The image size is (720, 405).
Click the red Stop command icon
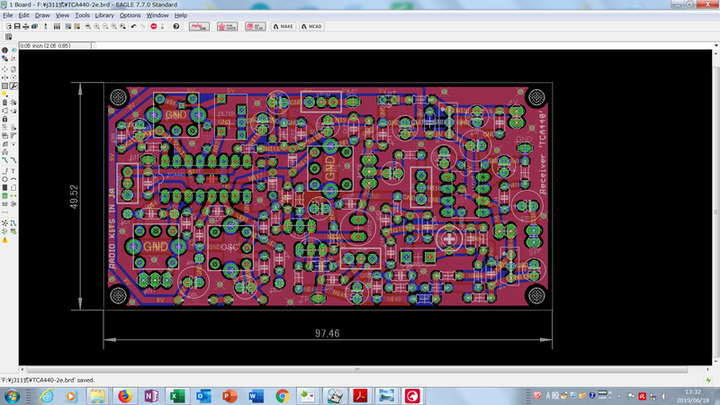coord(154,27)
